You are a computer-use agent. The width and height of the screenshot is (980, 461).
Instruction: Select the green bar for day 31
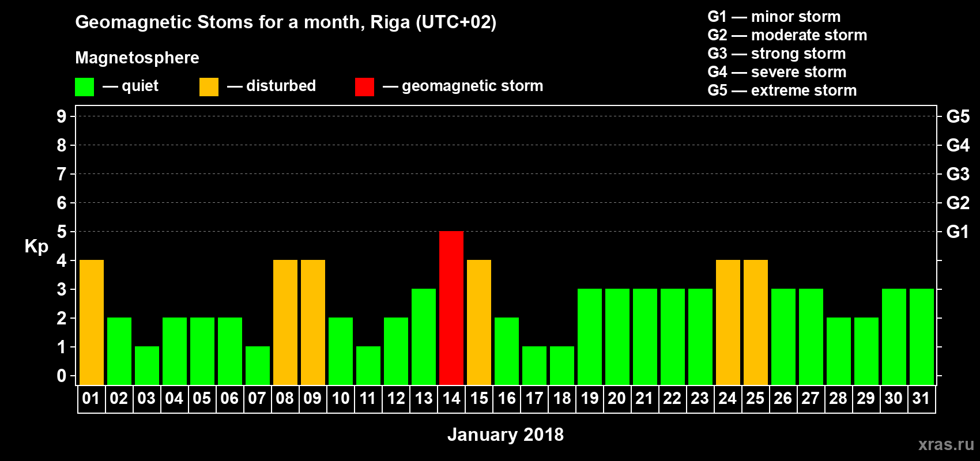[x=922, y=337]
